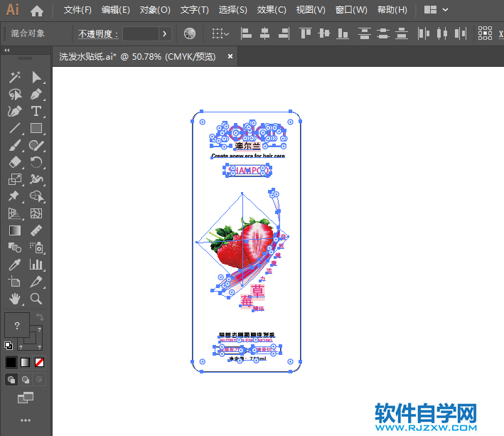Viewport: 504px width, 436px height.
Task: Select the Blend tool
Action: pyautogui.click(x=15, y=248)
